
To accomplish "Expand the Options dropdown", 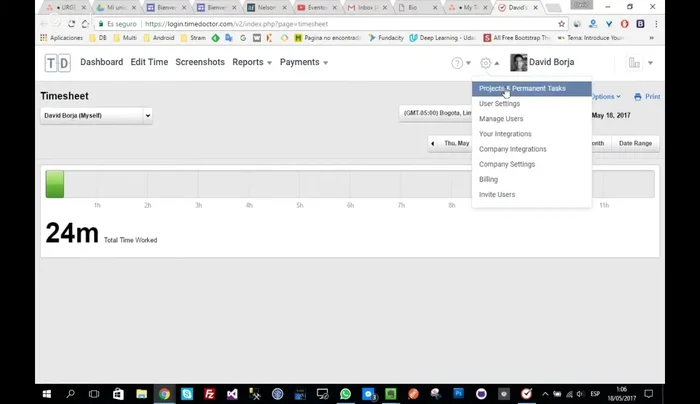I will click(x=606, y=96).
